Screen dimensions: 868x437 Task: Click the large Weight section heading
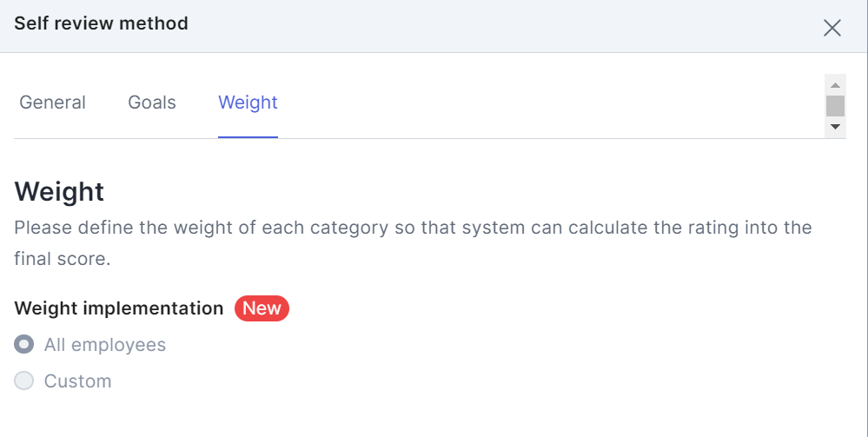(x=59, y=191)
